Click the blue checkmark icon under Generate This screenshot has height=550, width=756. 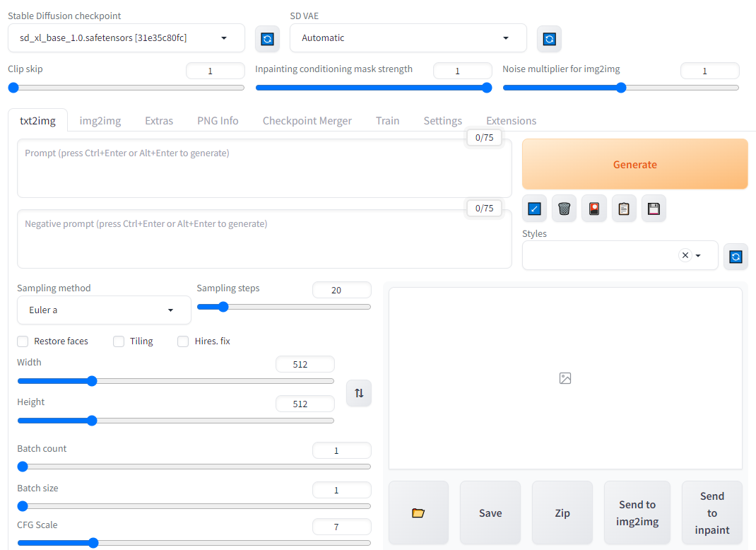(534, 209)
